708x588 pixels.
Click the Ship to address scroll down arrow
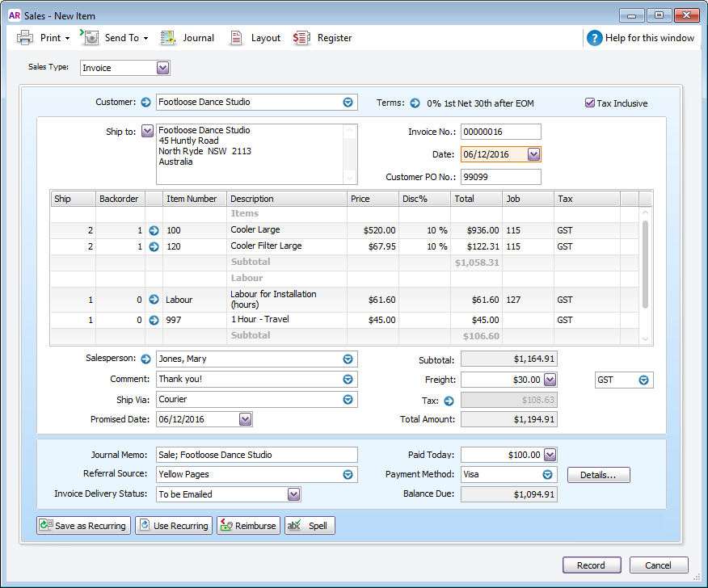(x=349, y=178)
